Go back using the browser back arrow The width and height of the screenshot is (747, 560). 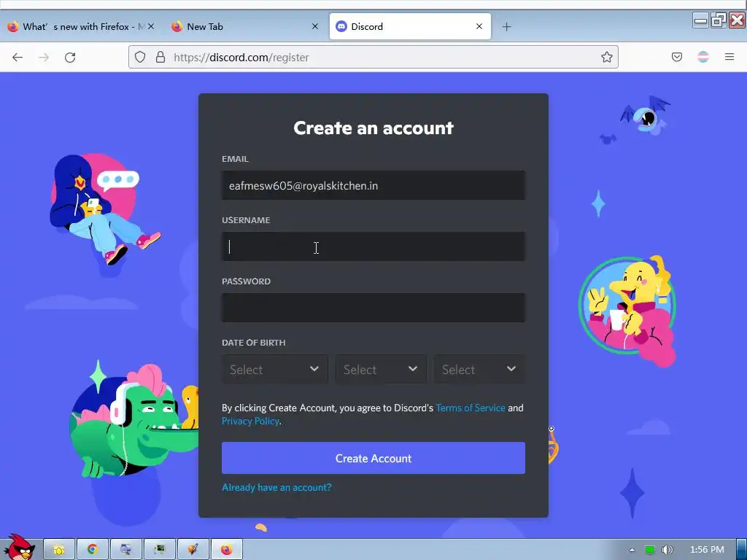click(x=18, y=58)
